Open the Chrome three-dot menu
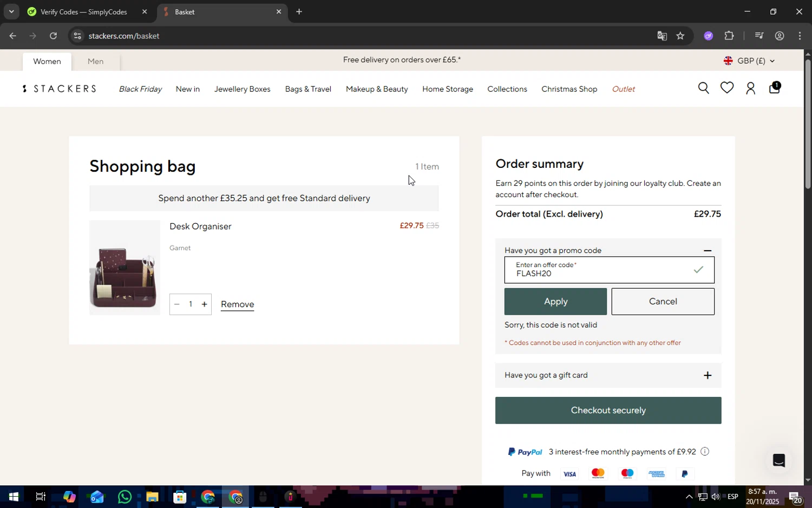Viewport: 812px width, 508px height. coord(800,36)
